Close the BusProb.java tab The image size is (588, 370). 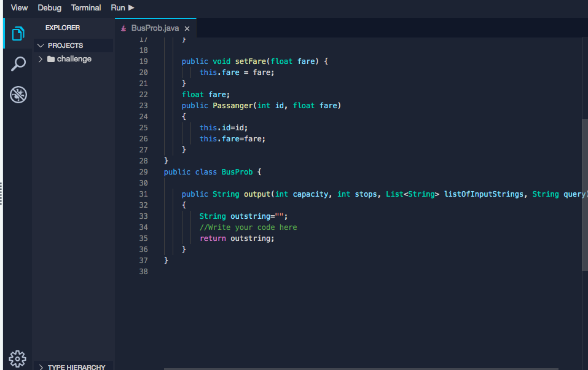coord(187,28)
